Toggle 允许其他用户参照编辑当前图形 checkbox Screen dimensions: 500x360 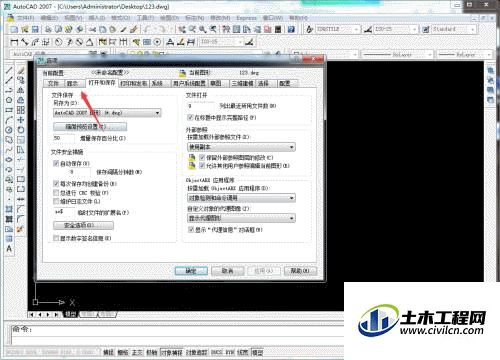click(202, 166)
